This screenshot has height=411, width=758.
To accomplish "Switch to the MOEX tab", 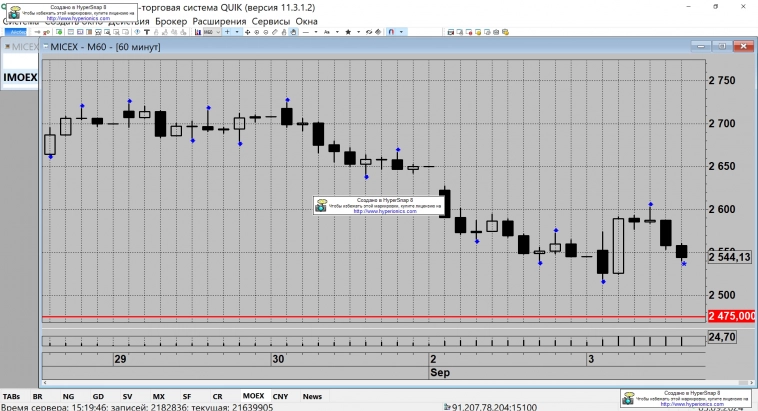I will pyautogui.click(x=253, y=396).
